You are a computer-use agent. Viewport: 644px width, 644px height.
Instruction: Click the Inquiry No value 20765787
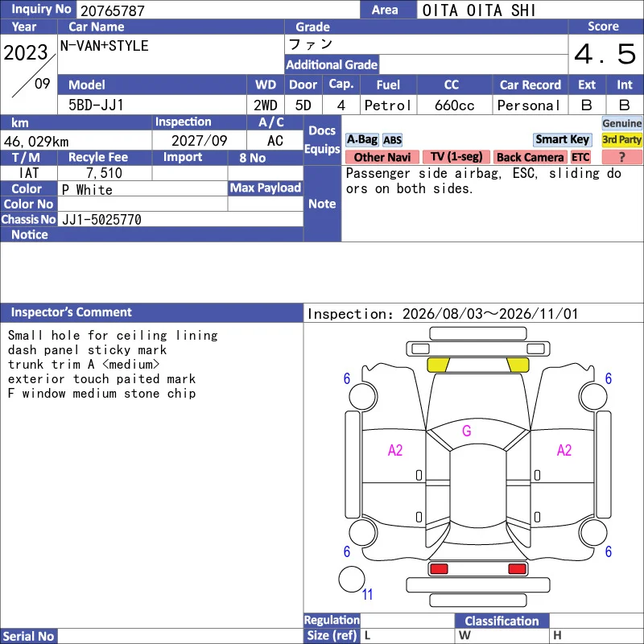(113, 10)
